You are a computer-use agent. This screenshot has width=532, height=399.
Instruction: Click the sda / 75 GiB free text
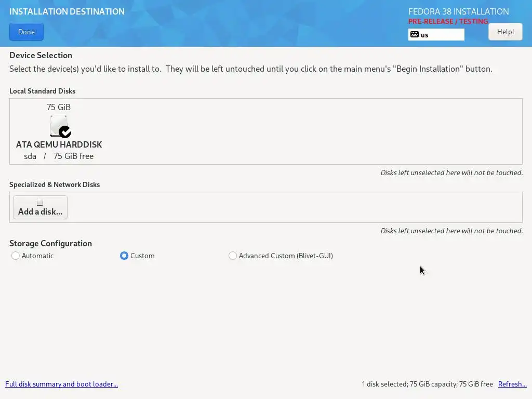tap(59, 156)
